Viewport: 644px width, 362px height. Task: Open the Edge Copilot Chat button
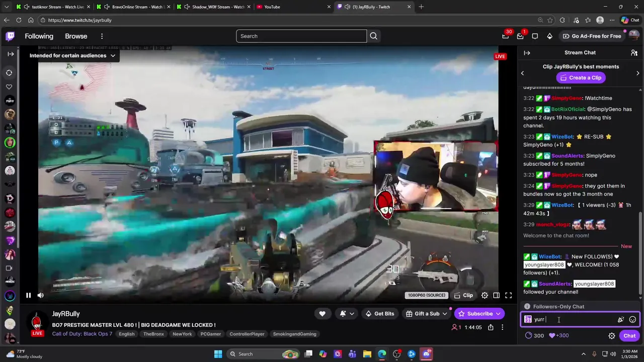pos(630,20)
